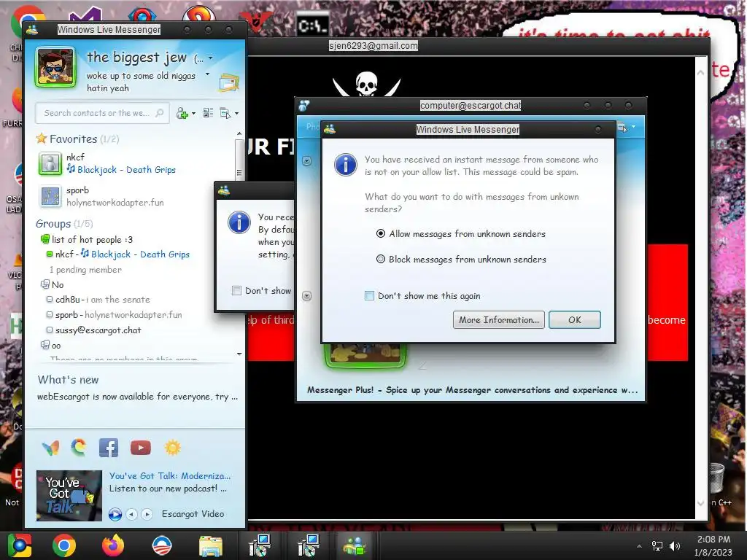This screenshot has height=560, width=747.
Task: Click the lower round arrow button in chat window
Action: tap(307, 296)
